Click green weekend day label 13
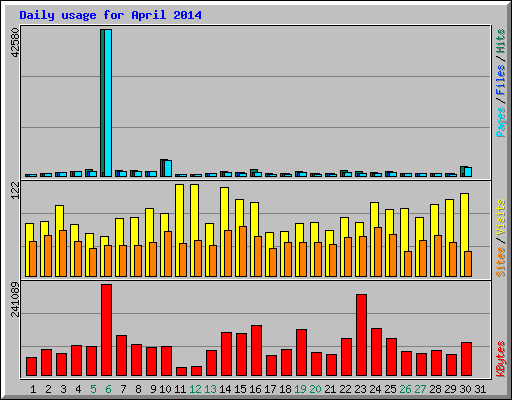 (x=210, y=389)
